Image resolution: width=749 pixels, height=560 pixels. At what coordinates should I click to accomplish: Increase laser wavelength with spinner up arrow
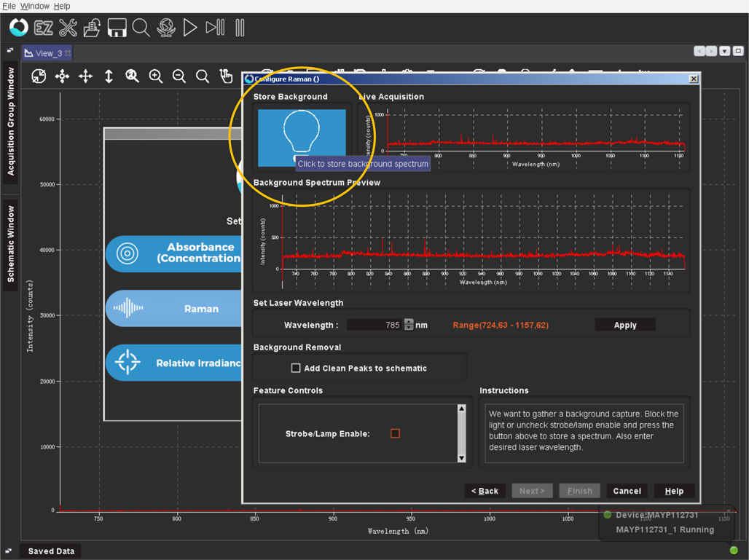[409, 322]
